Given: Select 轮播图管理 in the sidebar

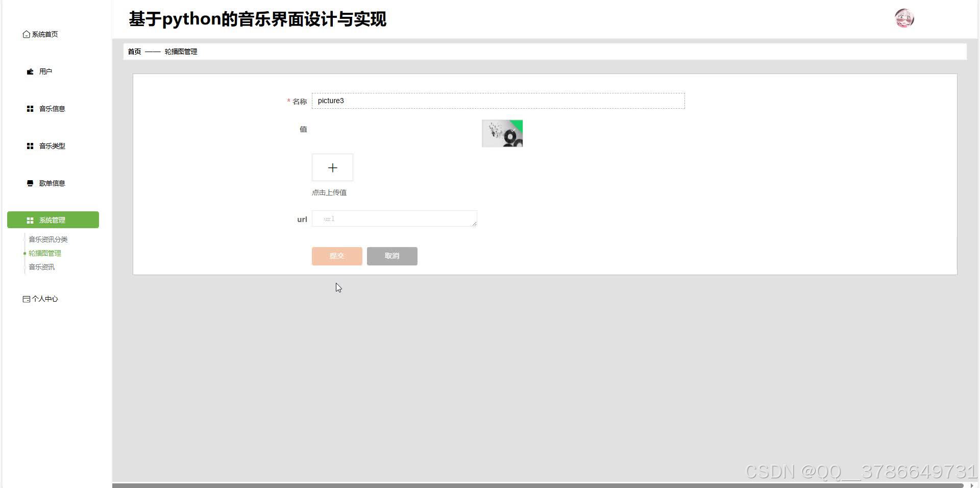Looking at the screenshot, I should point(45,253).
